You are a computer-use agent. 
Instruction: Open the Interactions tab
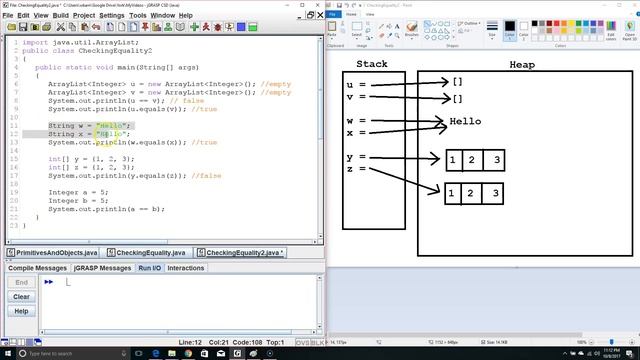click(186, 268)
